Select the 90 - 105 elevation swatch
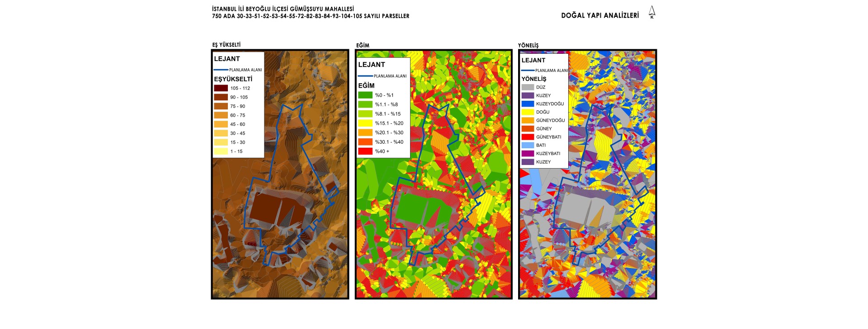The width and height of the screenshot is (868, 329). tap(221, 97)
